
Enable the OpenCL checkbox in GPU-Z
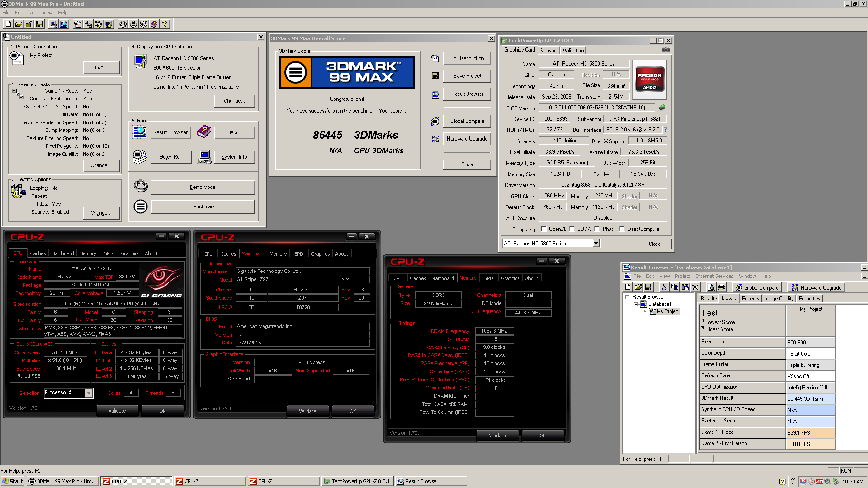coord(544,229)
